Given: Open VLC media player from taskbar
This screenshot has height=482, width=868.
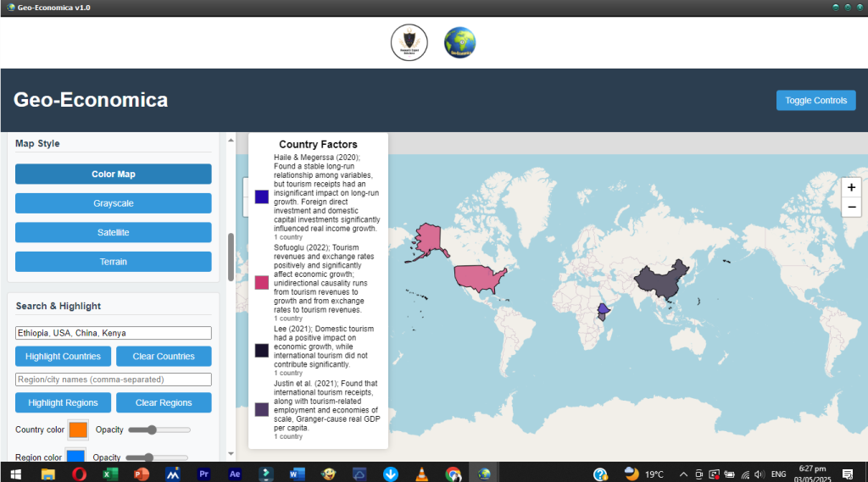Looking at the screenshot, I should click(x=421, y=474).
